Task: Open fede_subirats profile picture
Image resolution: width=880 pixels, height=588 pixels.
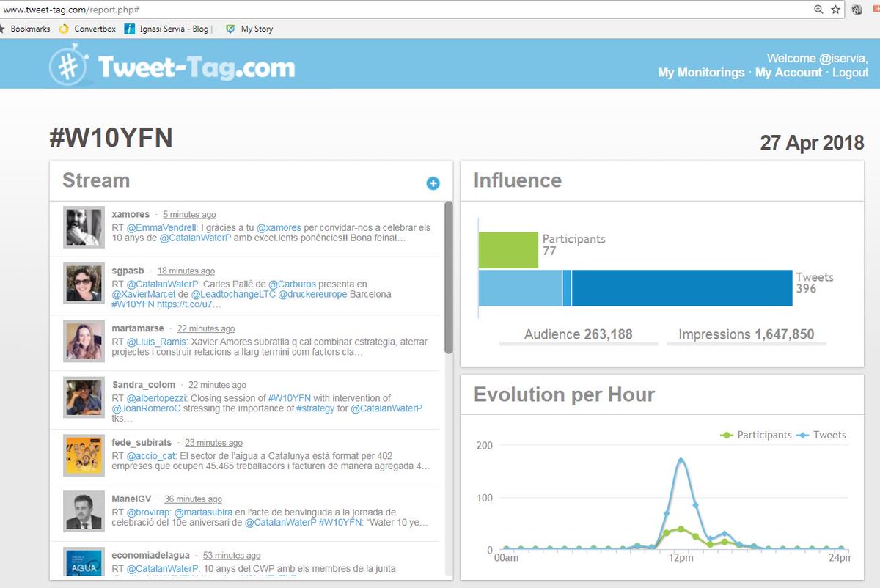Action: click(84, 455)
